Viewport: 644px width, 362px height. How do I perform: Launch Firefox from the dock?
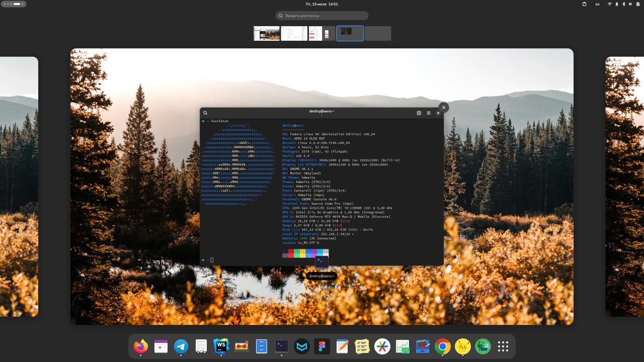[x=141, y=346]
